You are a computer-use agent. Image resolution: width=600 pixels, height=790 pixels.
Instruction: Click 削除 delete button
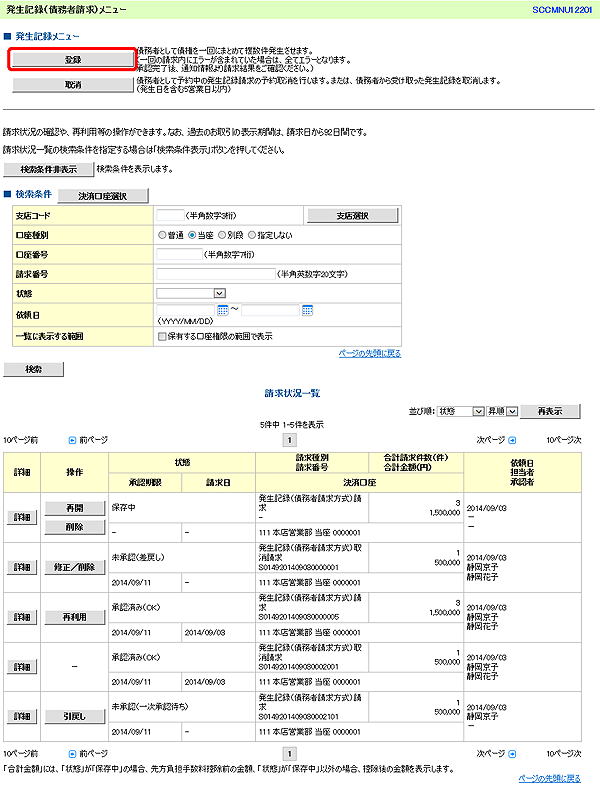75,527
